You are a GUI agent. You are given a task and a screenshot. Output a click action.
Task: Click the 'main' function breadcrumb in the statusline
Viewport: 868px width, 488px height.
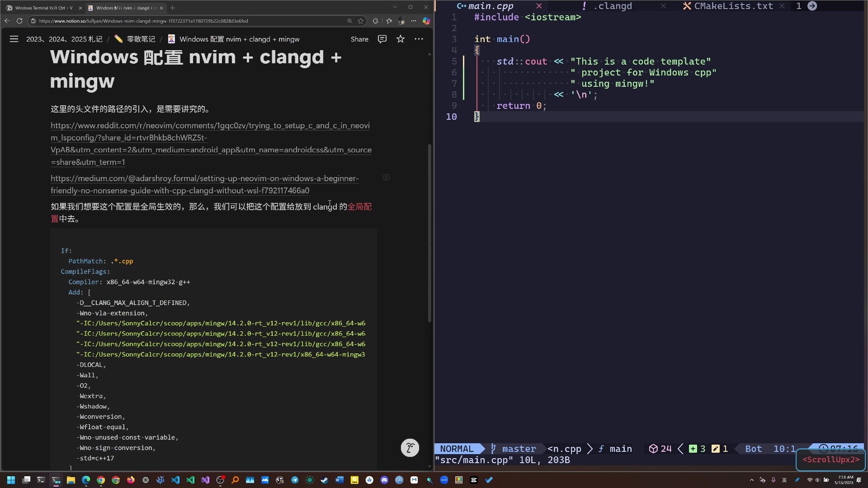(x=615, y=449)
